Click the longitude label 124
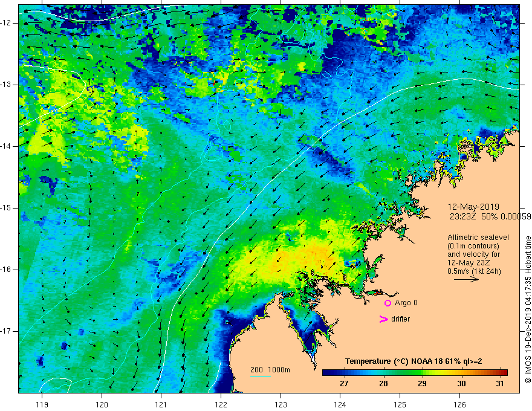The width and height of the screenshot is (532, 411). pos(340,404)
